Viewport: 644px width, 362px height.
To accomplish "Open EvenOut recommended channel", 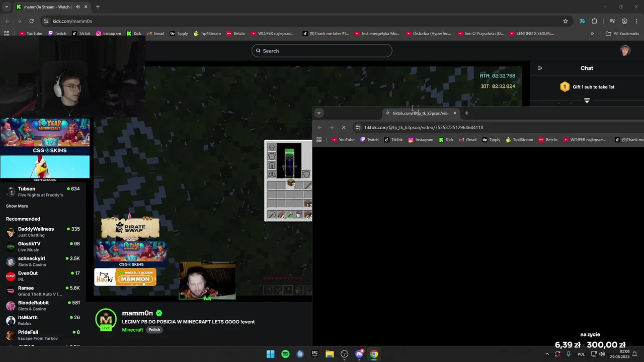I will [x=43, y=276].
